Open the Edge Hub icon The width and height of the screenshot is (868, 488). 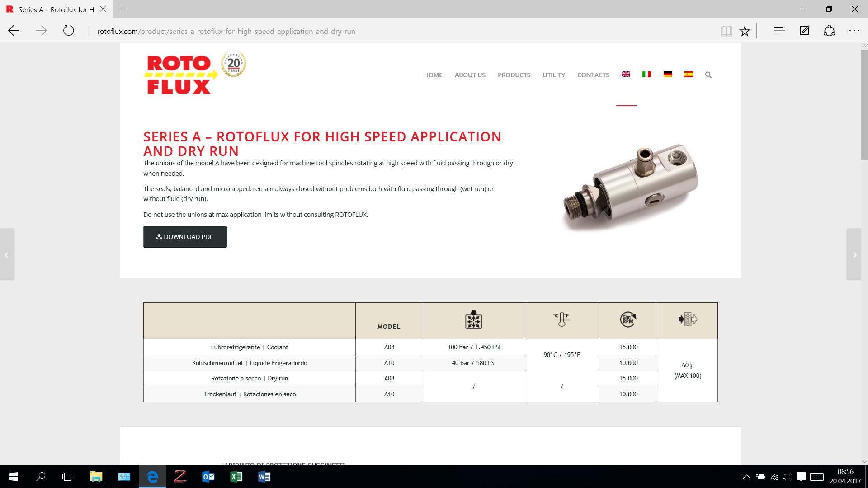pos(779,30)
